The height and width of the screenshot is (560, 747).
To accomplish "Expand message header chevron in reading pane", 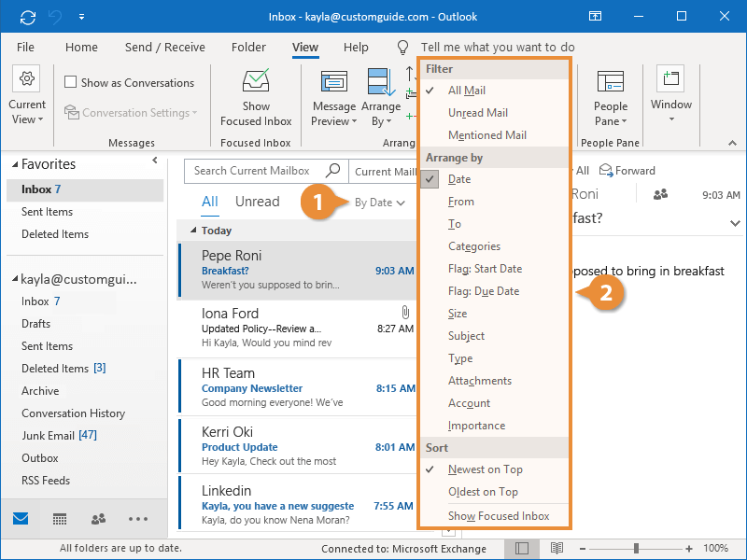I will [735, 223].
